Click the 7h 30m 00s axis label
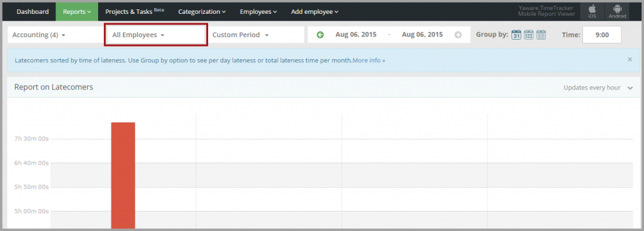Viewport: 644px width, 231px height. pyautogui.click(x=31, y=139)
